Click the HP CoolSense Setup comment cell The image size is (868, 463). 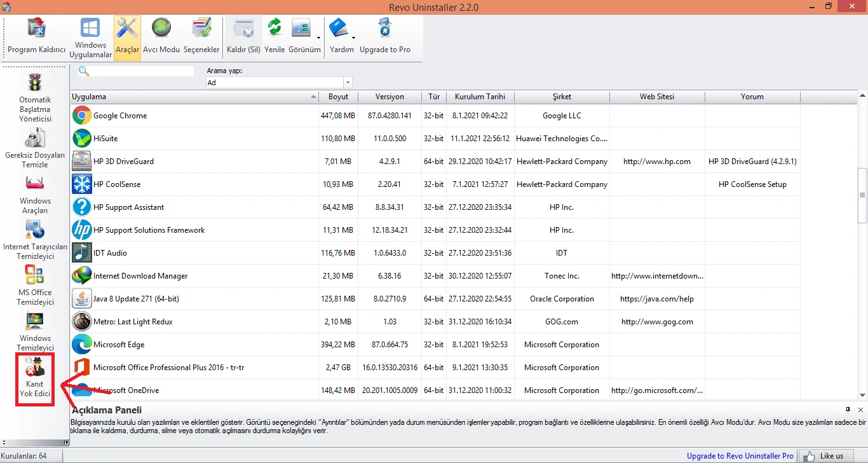(752, 184)
